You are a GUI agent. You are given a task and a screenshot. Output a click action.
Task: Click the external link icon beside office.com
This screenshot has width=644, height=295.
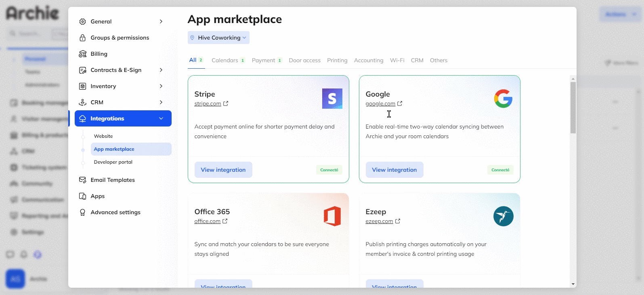(225, 221)
